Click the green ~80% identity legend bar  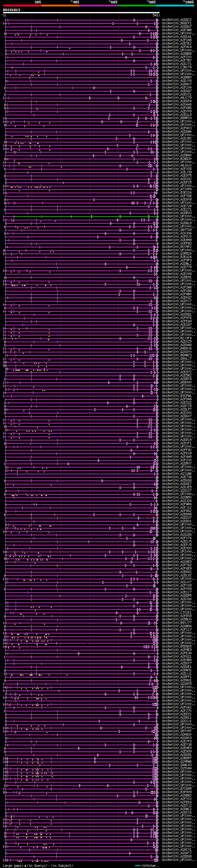click(137, 6)
